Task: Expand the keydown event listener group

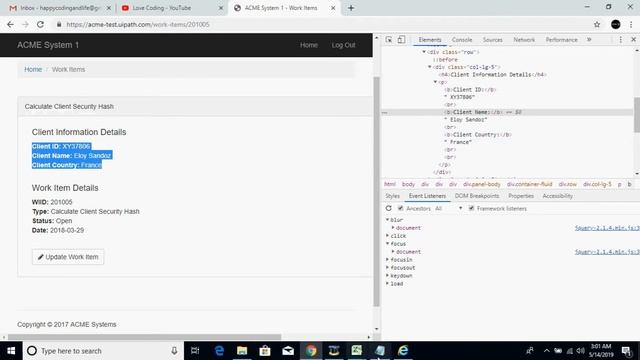Action: click(x=387, y=276)
